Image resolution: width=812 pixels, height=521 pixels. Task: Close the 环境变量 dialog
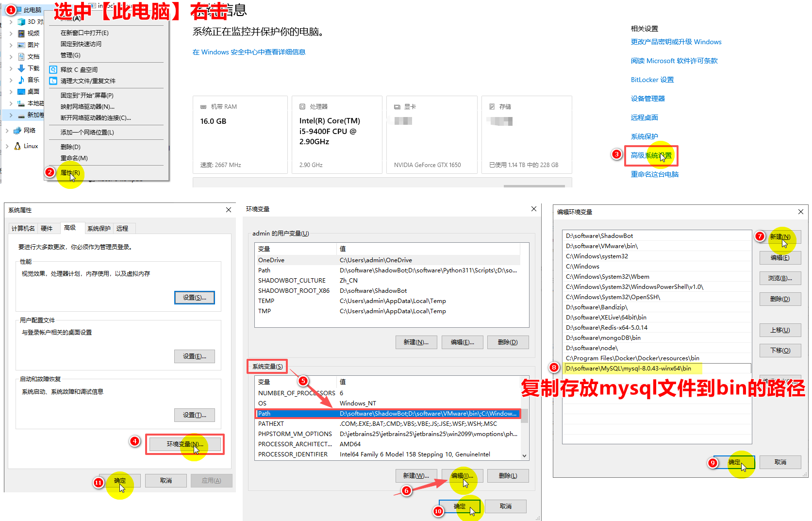coord(534,209)
